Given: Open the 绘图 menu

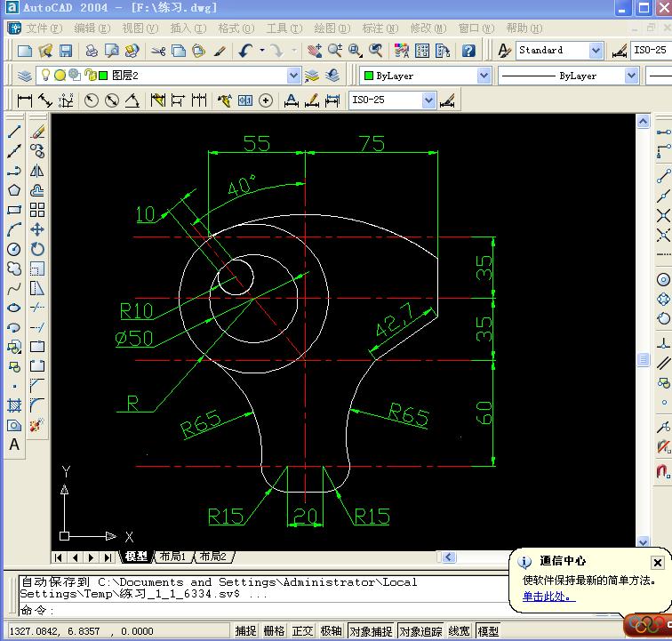Looking at the screenshot, I should 332,28.
